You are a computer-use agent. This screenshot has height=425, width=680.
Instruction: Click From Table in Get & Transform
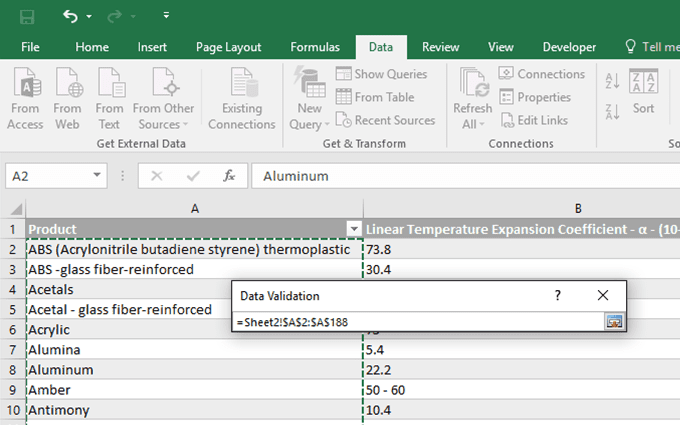pyautogui.click(x=375, y=97)
